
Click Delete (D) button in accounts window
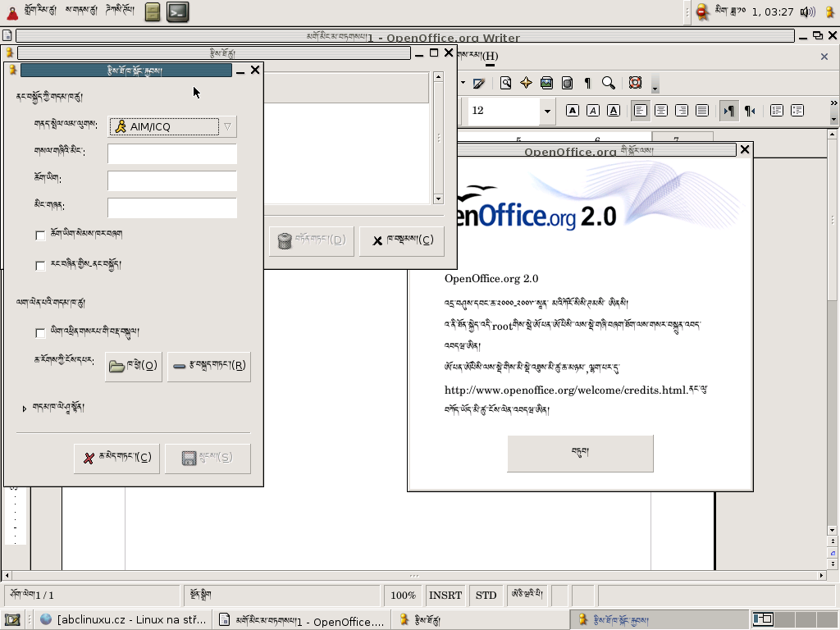point(311,240)
